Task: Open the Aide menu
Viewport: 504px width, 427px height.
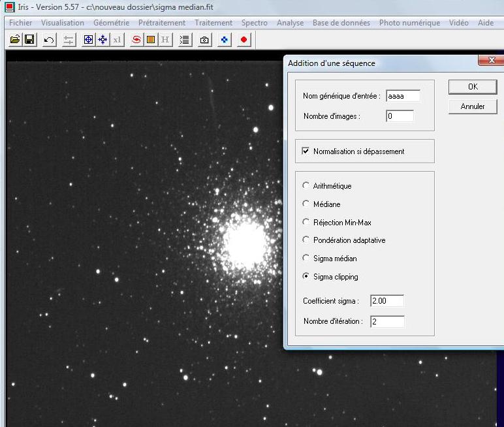Action: [x=485, y=23]
